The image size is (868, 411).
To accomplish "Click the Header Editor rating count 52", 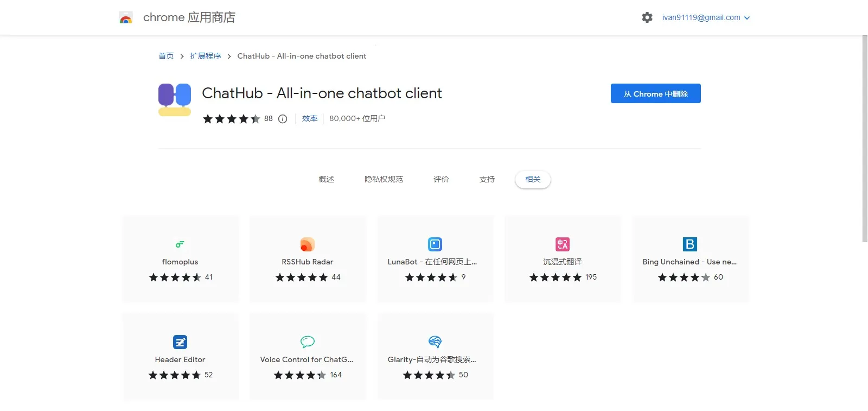I will click(x=208, y=375).
